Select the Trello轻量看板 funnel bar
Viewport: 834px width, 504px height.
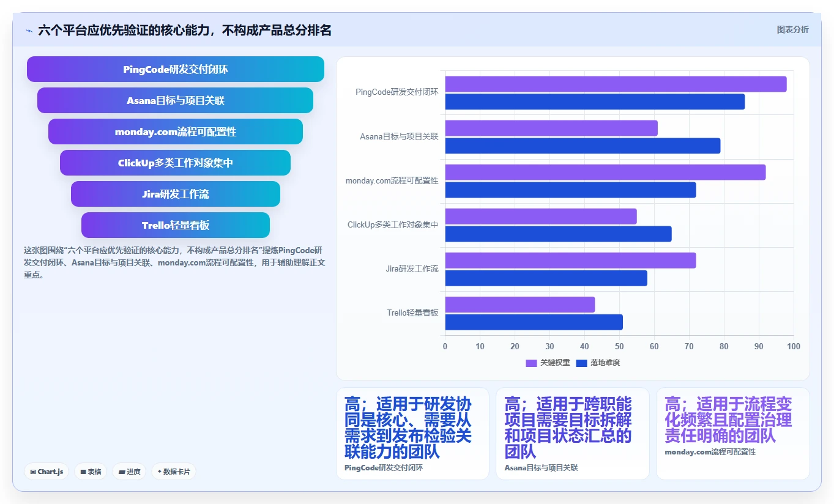click(176, 225)
